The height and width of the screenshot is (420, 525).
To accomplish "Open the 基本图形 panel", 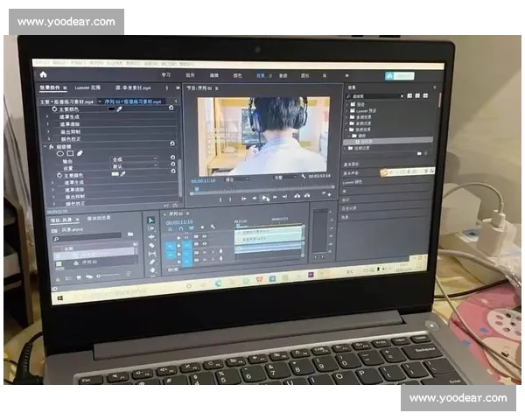I will coord(351,164).
